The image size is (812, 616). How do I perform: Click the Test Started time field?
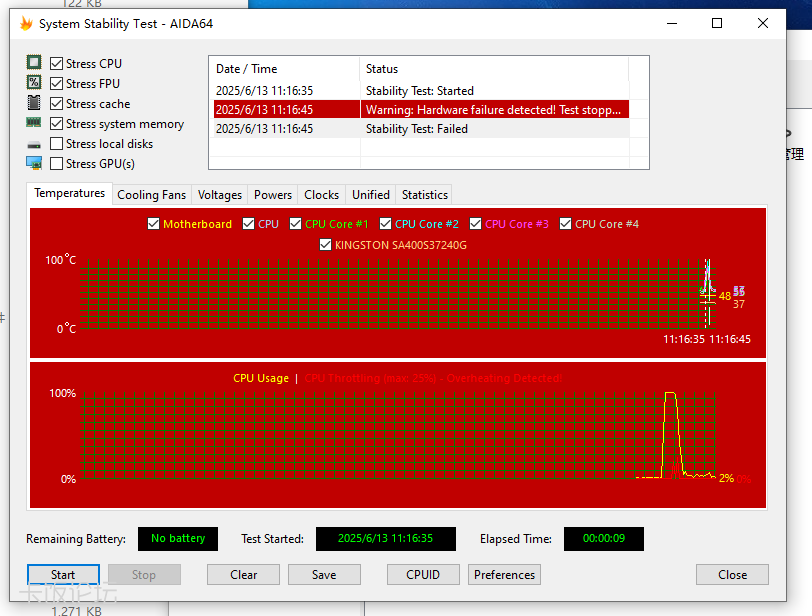(386, 538)
